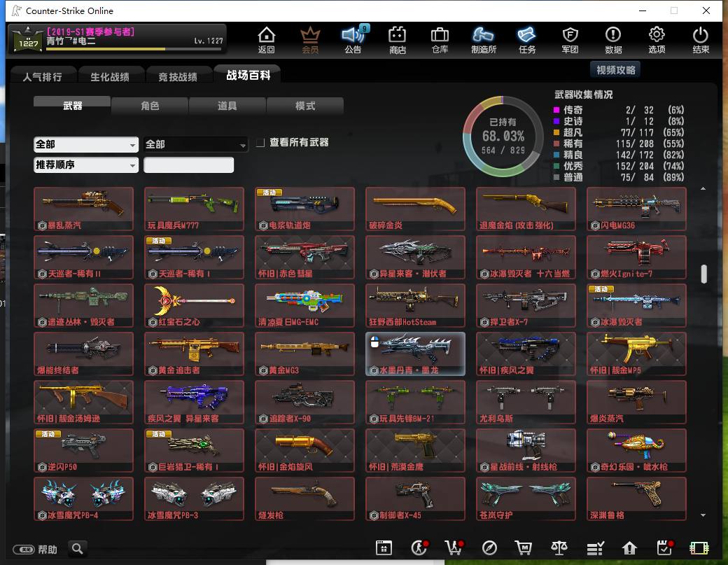Select the 红宝石之心 weapon card
728x565 pixels.
pos(194,305)
